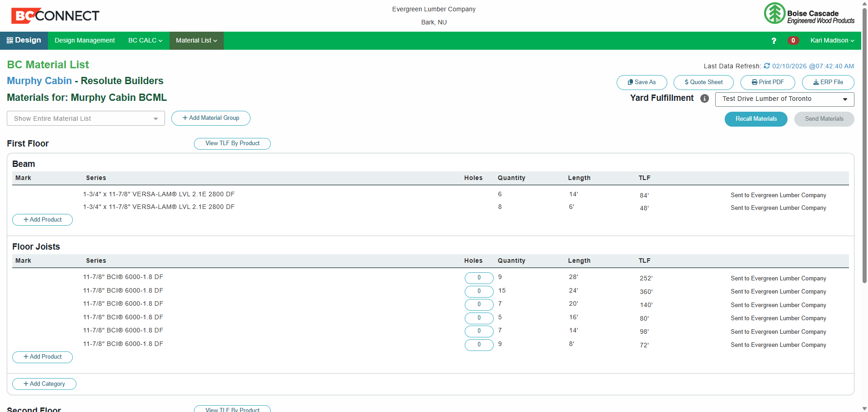Open the help question mark icon

click(x=774, y=41)
